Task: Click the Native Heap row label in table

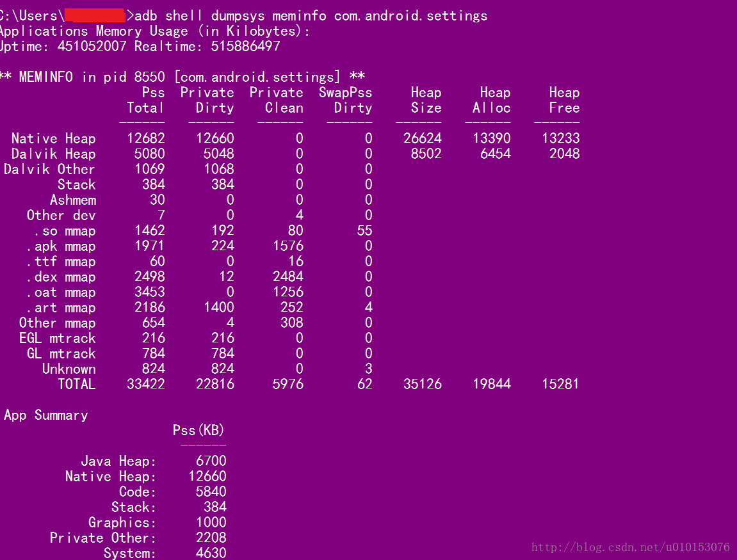Action: [x=54, y=139]
